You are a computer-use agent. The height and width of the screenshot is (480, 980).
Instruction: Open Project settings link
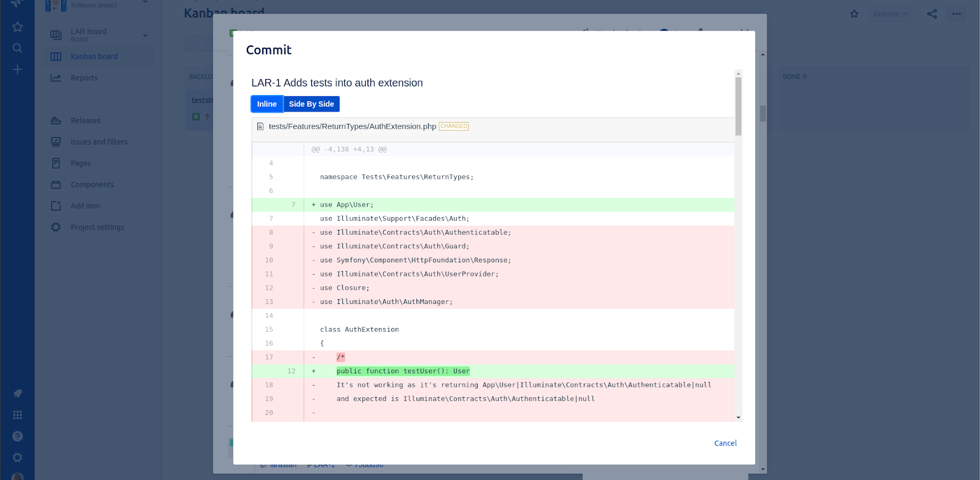point(97,227)
